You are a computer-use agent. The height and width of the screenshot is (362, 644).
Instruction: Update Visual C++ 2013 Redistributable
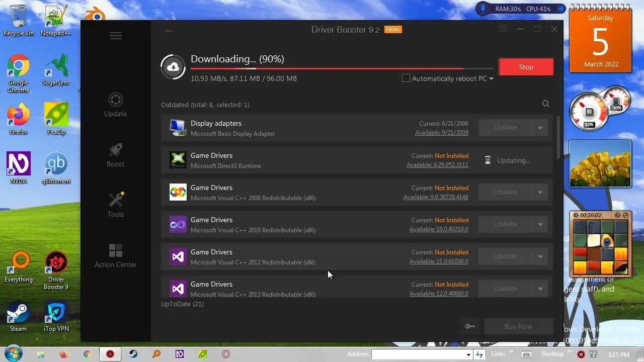pos(506,289)
